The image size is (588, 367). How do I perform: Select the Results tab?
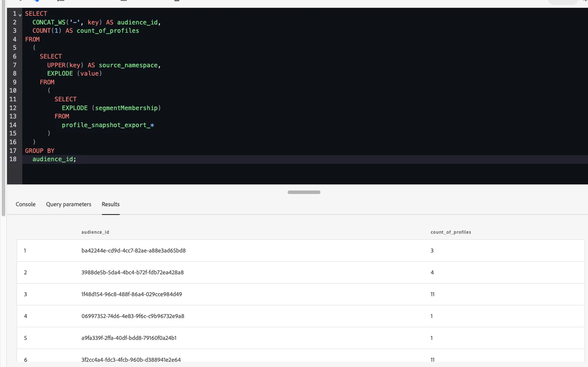[x=111, y=204]
